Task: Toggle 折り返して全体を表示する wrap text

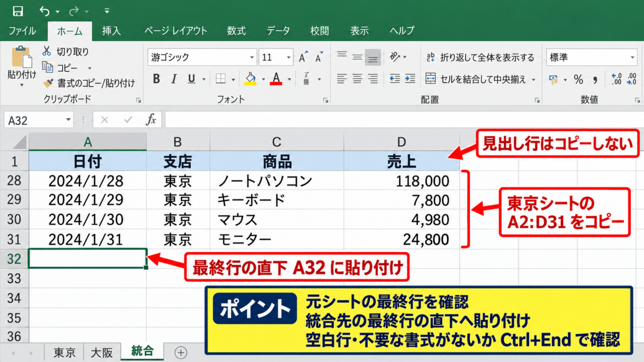Action: point(480,57)
